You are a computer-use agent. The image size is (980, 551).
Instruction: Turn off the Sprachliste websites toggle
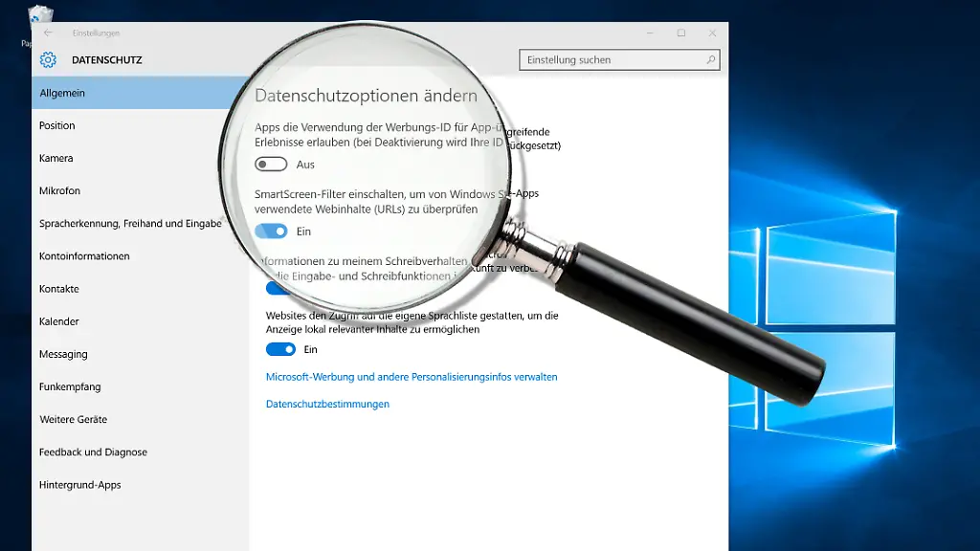coord(279,348)
